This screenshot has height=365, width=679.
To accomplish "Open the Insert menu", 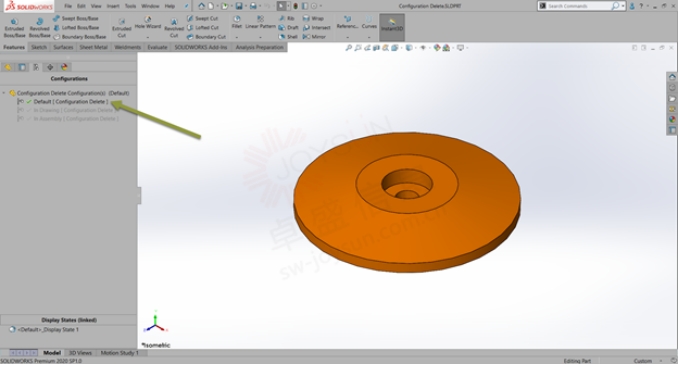I will [x=113, y=6].
